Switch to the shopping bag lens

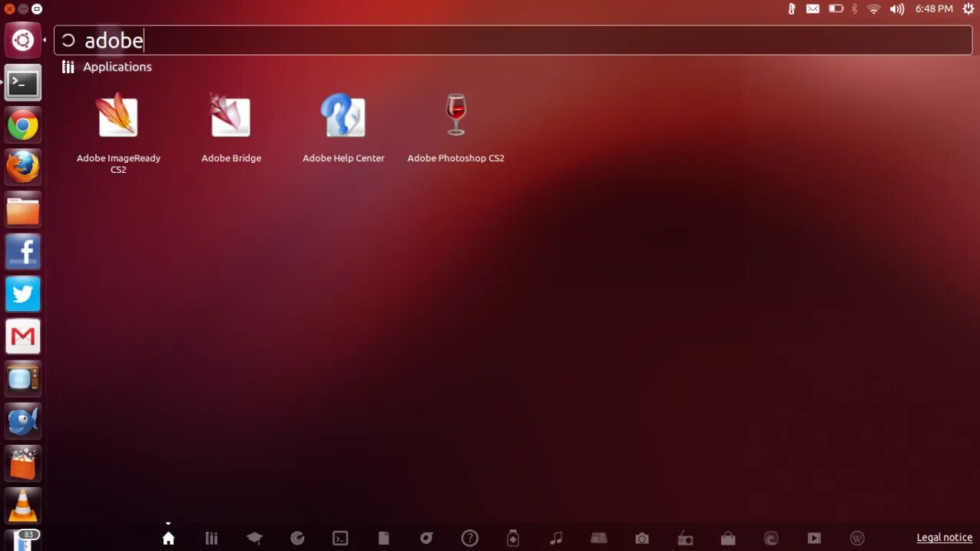(x=728, y=538)
